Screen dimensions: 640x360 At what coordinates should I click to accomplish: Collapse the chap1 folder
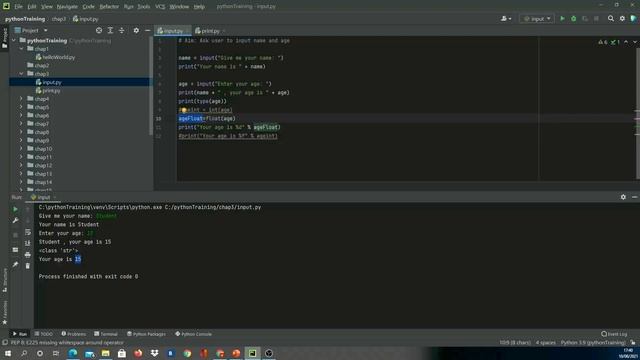pos(22,49)
